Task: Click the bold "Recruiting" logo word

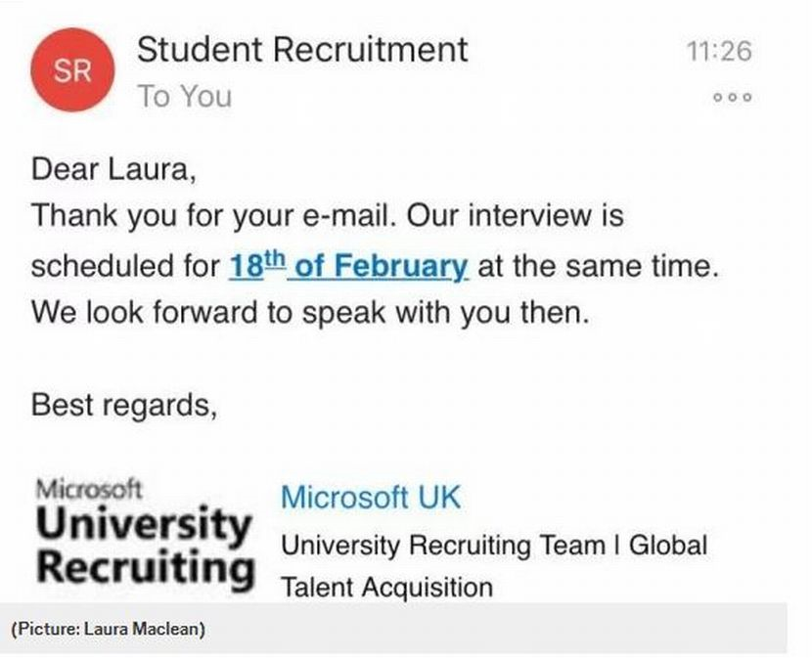Action: coord(146,568)
